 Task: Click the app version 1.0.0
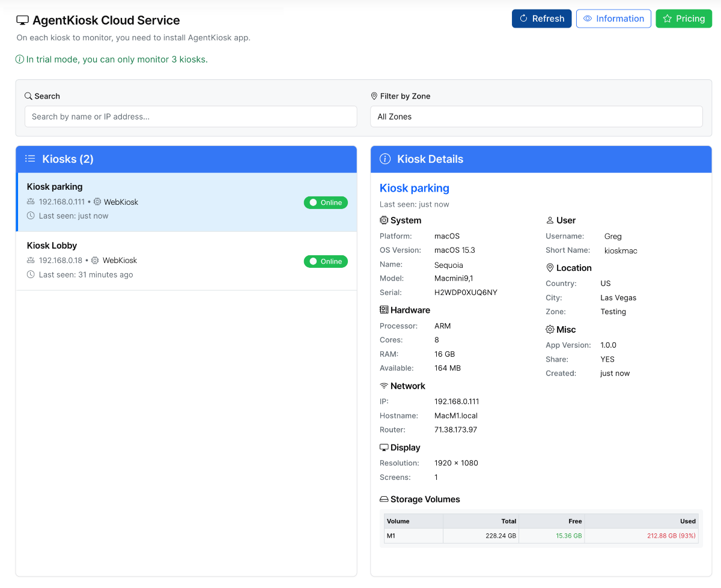pyautogui.click(x=609, y=345)
